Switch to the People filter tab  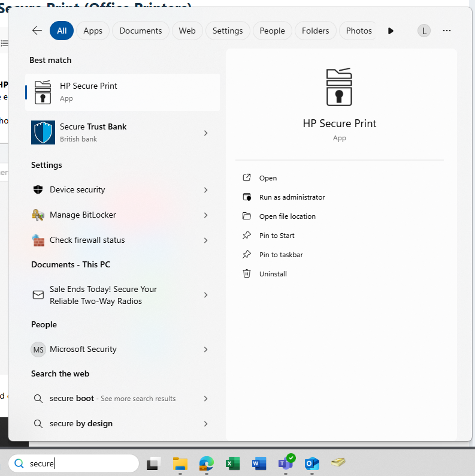(x=272, y=31)
